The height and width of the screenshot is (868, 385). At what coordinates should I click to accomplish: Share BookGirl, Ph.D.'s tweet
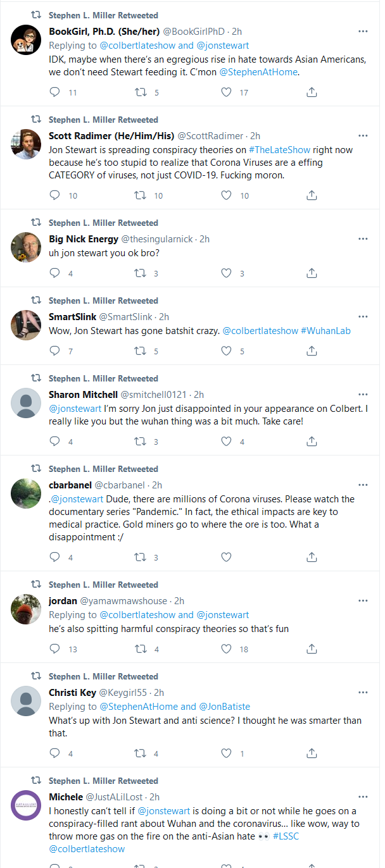pyautogui.click(x=312, y=92)
